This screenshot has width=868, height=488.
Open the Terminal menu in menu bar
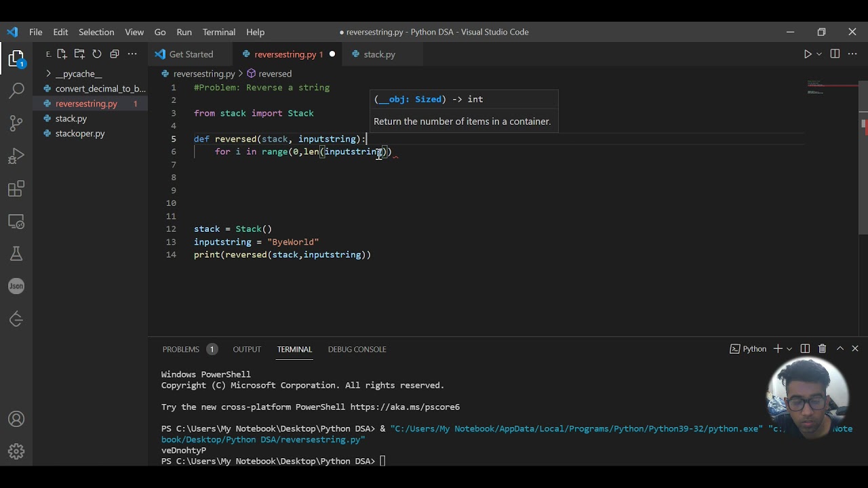218,32
